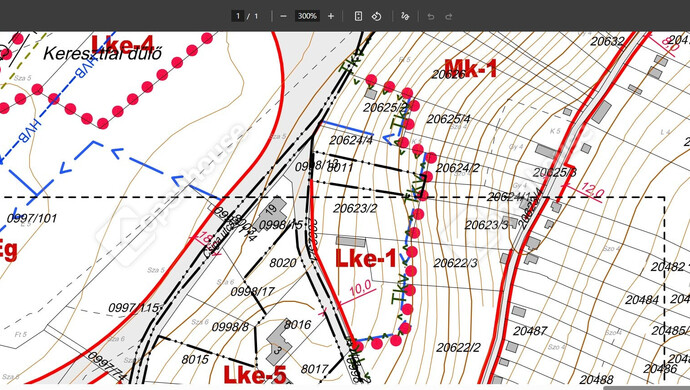The height and width of the screenshot is (390, 690).
Task: Click parcel number 20623/2
Action: [355, 208]
